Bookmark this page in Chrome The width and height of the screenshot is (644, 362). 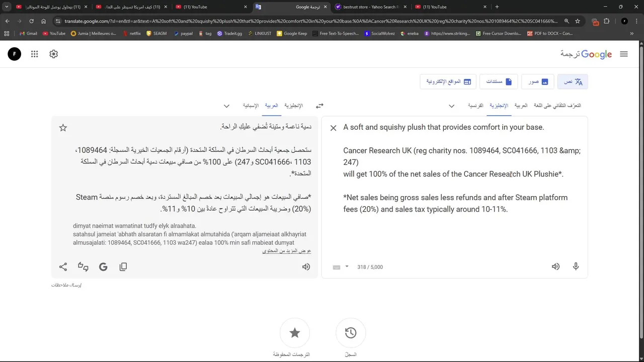[578, 21]
